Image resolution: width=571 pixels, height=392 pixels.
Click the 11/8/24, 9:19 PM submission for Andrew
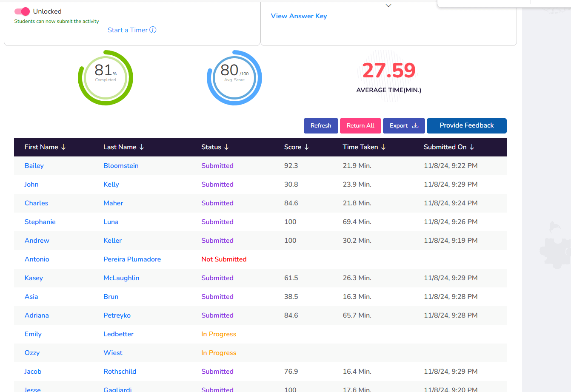451,241
